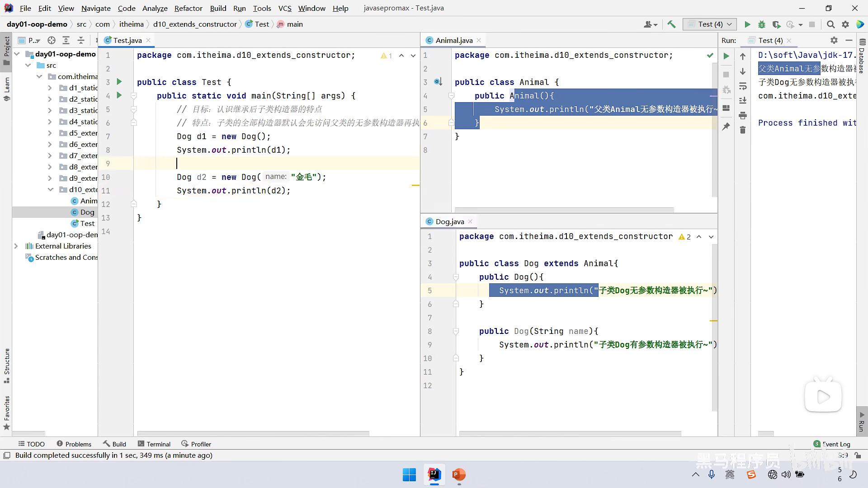The height and width of the screenshot is (488, 868).
Task: Click the Search Everywhere magnifier icon
Action: (830, 24)
